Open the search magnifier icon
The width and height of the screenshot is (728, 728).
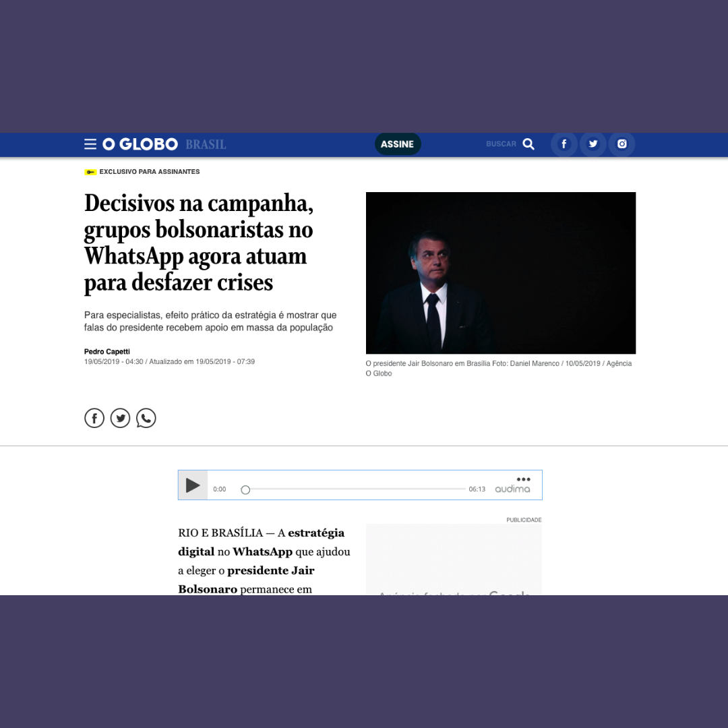pos(528,144)
